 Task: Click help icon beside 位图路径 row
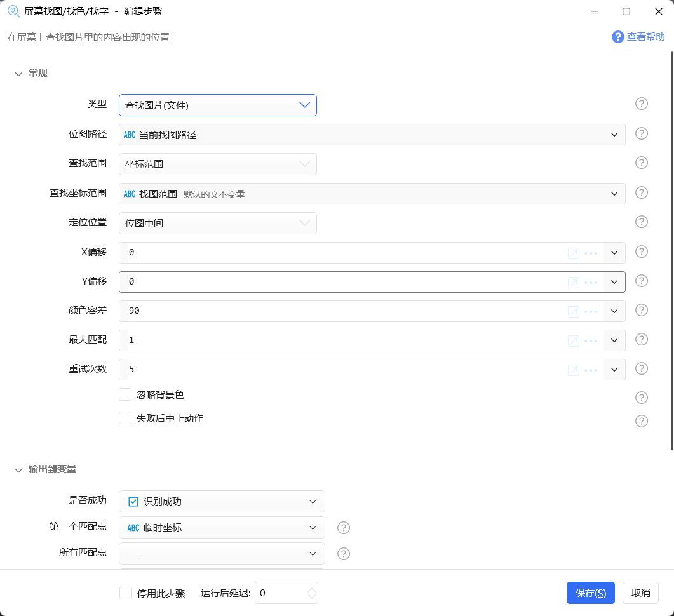click(x=642, y=133)
